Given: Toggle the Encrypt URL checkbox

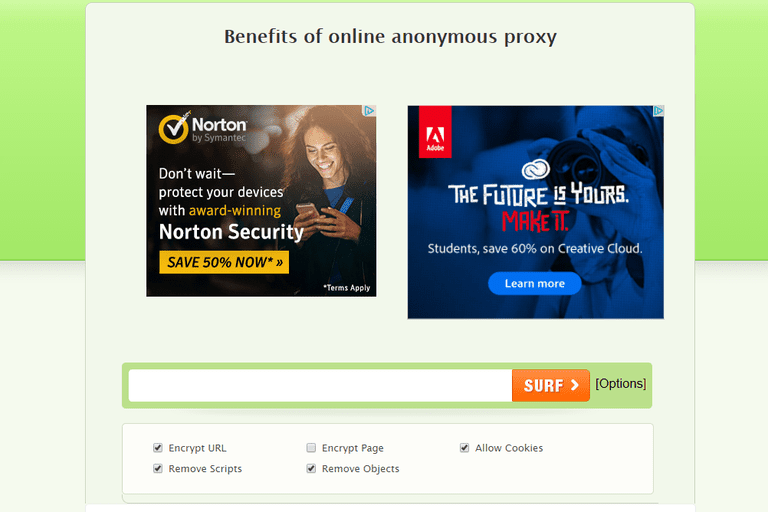Looking at the screenshot, I should pyautogui.click(x=158, y=448).
